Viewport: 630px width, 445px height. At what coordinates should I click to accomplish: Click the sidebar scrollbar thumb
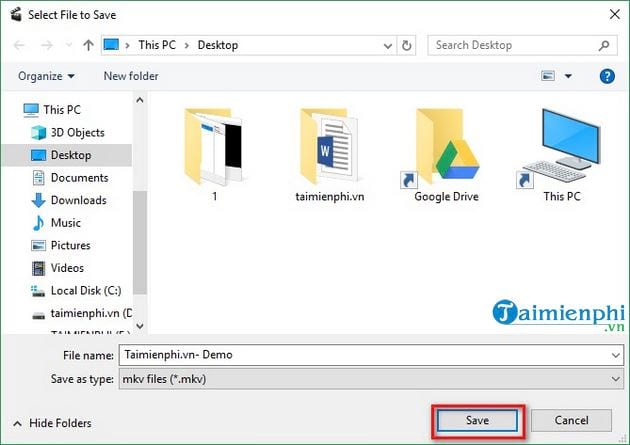(140, 242)
